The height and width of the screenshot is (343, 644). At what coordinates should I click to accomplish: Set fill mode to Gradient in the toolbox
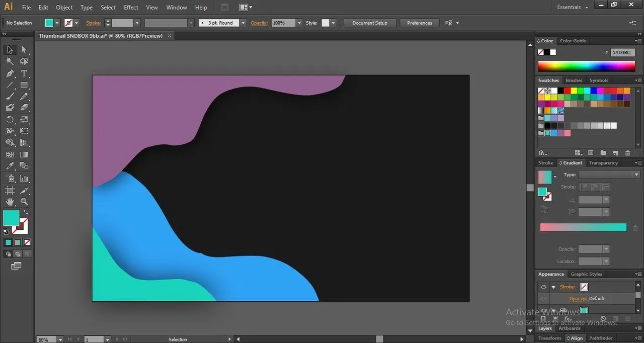click(x=18, y=242)
